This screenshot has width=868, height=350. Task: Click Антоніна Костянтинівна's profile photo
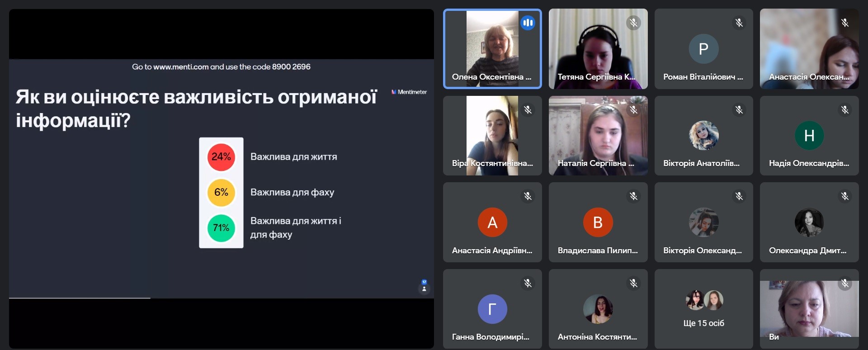598,309
